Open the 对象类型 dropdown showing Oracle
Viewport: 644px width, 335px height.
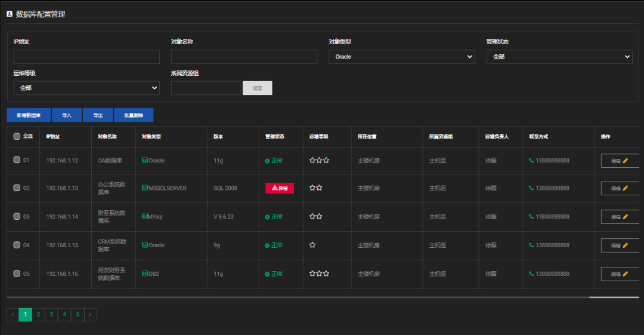[402, 57]
